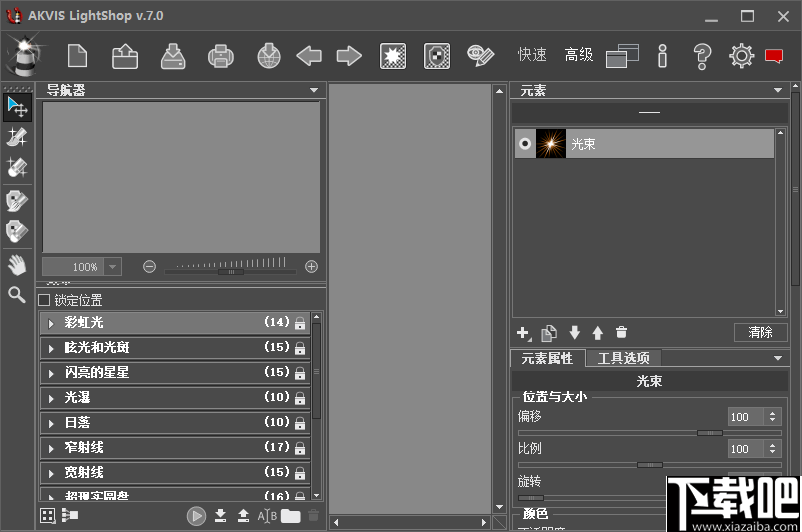
Task: Select the 光束 element thumbnail
Action: point(551,144)
